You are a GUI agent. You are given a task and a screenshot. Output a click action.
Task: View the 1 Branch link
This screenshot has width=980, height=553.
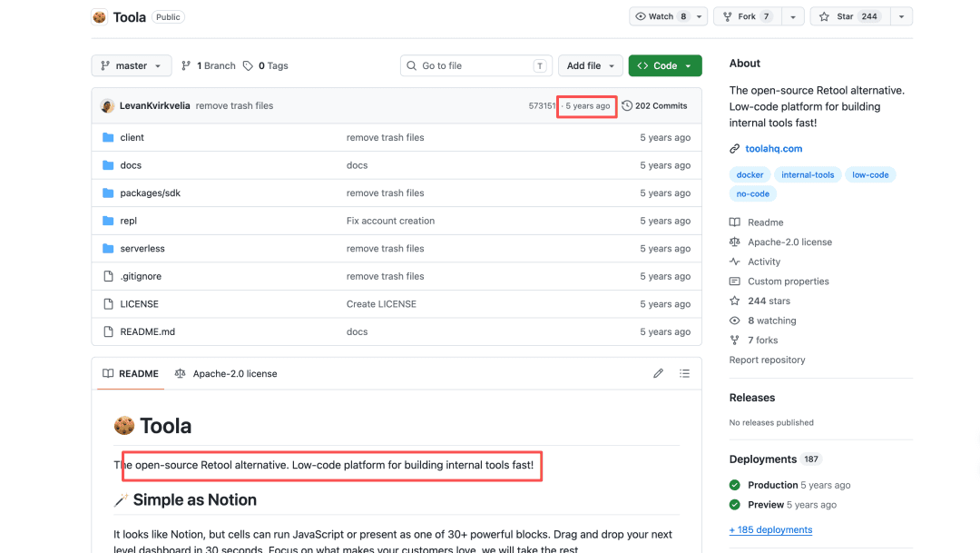point(209,65)
